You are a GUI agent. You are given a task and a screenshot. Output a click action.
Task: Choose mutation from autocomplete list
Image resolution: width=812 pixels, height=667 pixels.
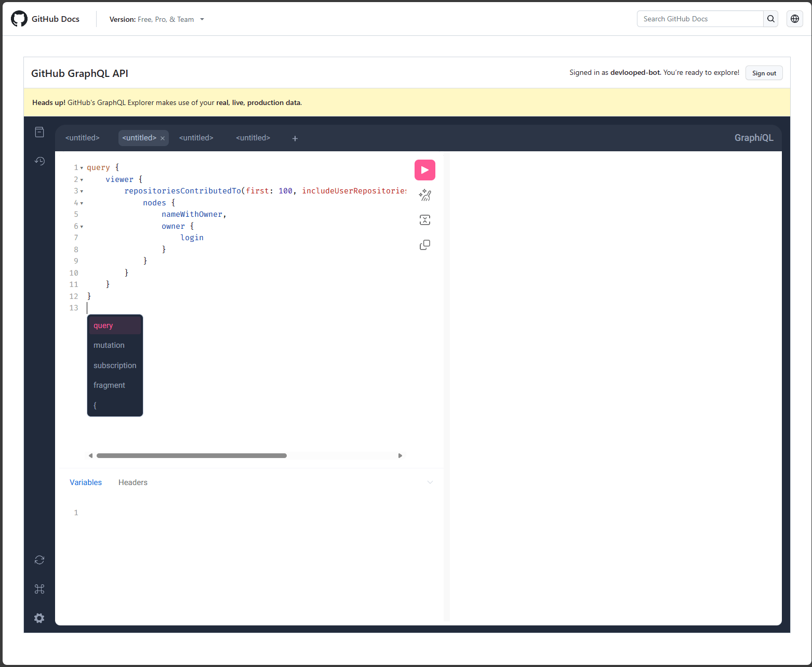(115, 345)
